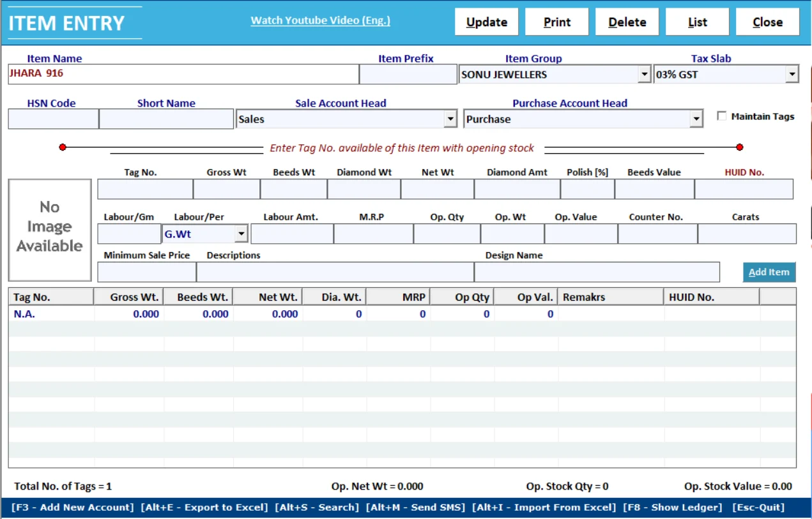Click the Total No. of Tags text
The width and height of the screenshot is (812, 519).
click(63, 486)
